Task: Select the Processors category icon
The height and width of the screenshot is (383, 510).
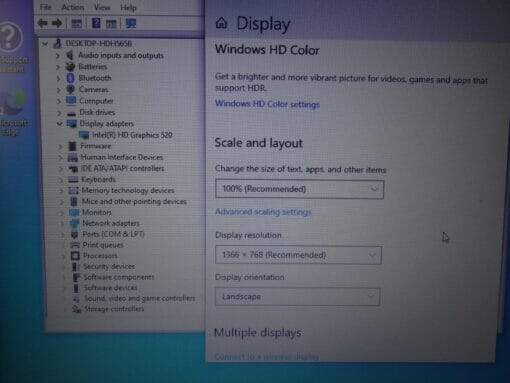Action: (x=75, y=256)
